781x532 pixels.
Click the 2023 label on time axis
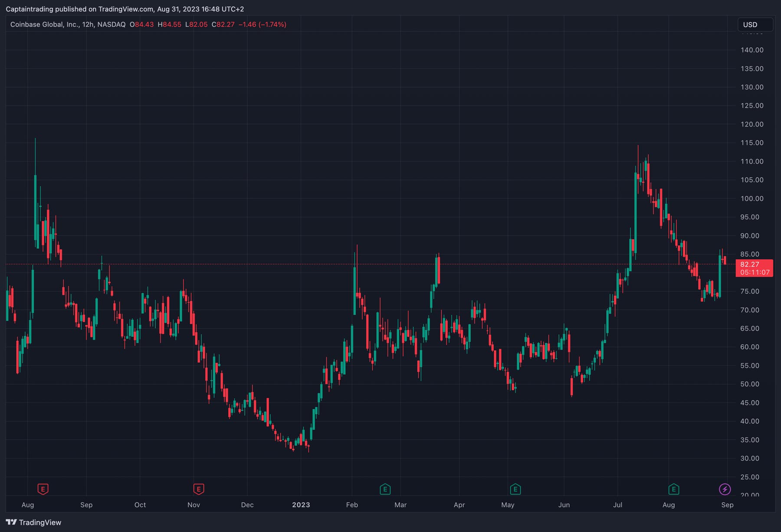point(301,505)
